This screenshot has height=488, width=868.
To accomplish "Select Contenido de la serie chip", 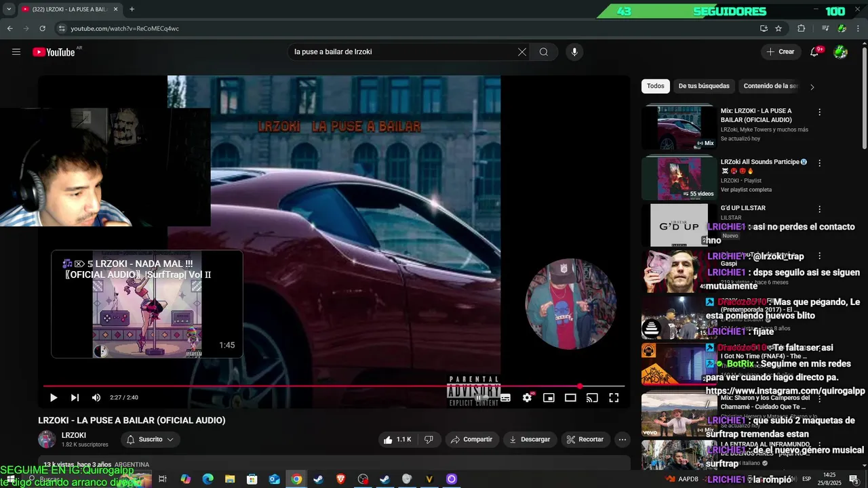I will pos(770,86).
